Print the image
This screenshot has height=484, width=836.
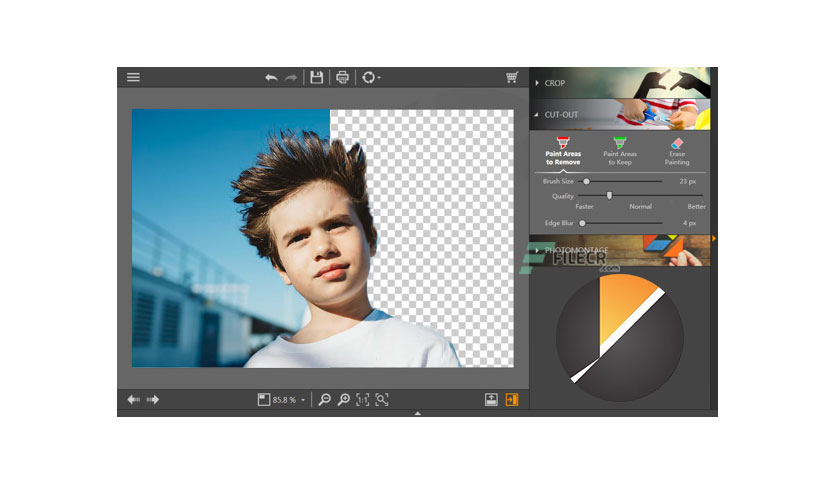pyautogui.click(x=342, y=77)
